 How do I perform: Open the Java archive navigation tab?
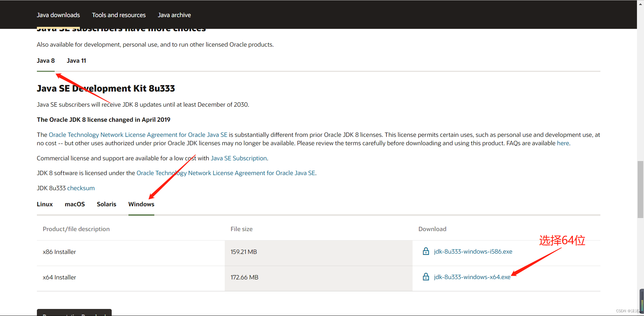coord(174,15)
